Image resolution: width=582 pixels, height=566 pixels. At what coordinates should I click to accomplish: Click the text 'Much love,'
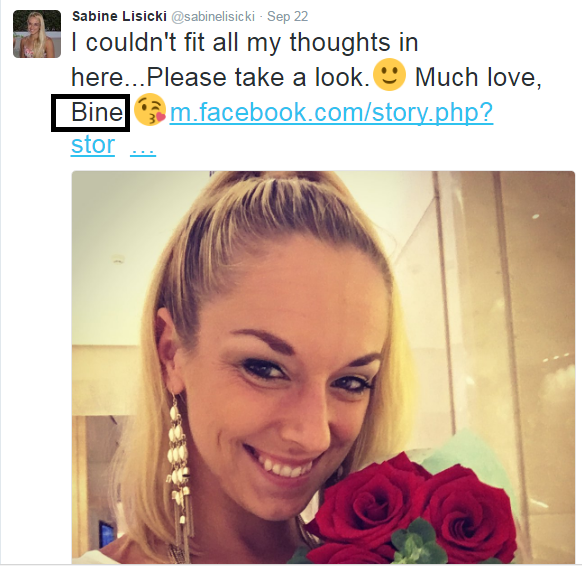(x=478, y=77)
